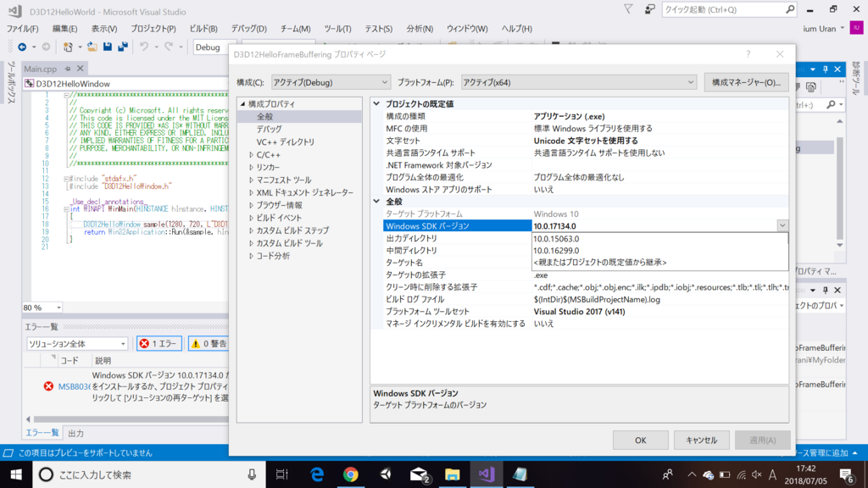Click pin icon on Solution Explorer panel
The image size is (868, 488).
click(826, 69)
